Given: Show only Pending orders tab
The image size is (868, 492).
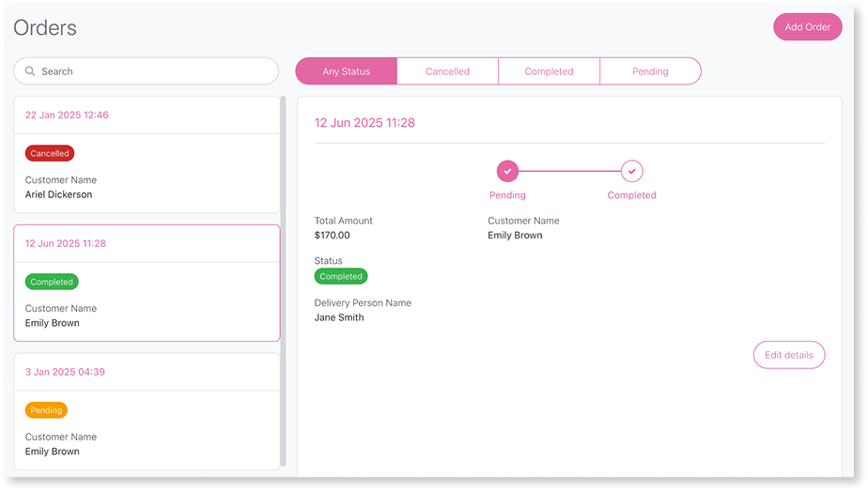Looking at the screenshot, I should 650,71.
